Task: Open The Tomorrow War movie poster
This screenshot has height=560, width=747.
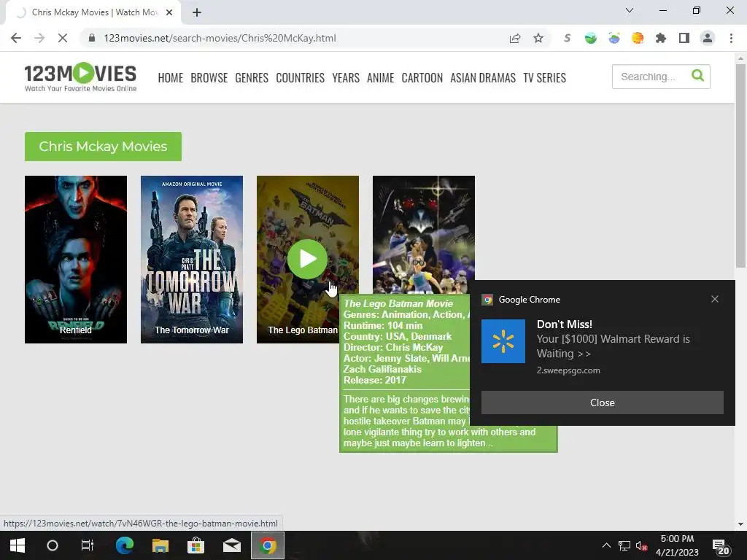Action: [x=192, y=260]
